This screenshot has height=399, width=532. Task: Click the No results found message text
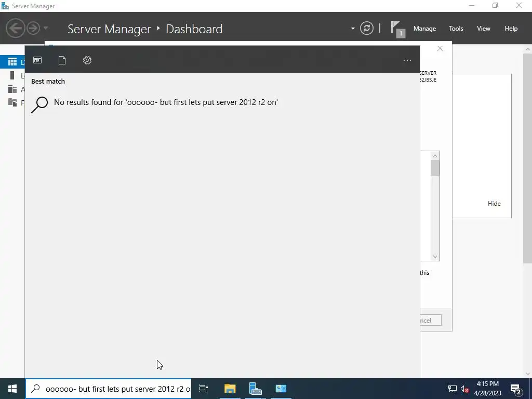[x=166, y=102]
